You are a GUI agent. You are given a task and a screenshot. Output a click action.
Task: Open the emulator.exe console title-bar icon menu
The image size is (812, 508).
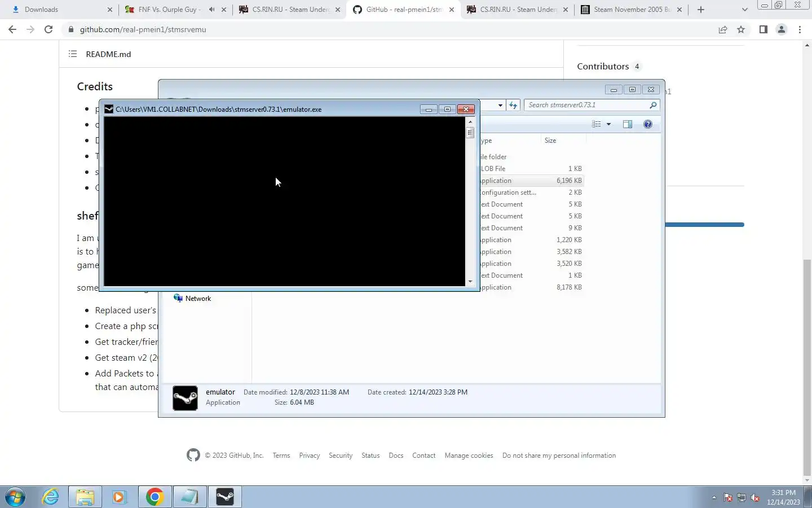tap(109, 110)
